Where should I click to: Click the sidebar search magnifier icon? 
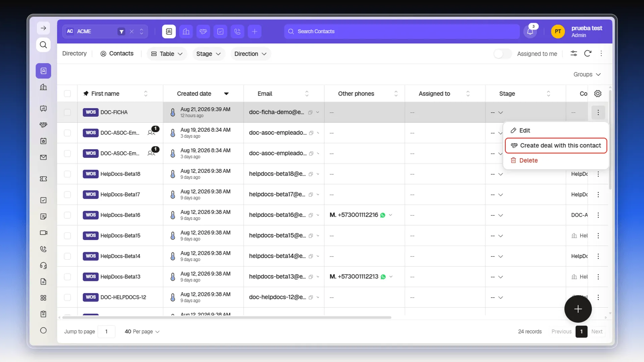[x=43, y=45]
